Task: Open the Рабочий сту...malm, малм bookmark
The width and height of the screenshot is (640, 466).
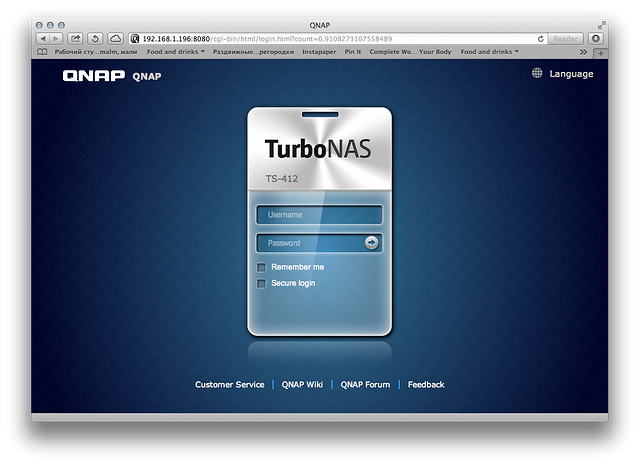Action: tap(96, 52)
